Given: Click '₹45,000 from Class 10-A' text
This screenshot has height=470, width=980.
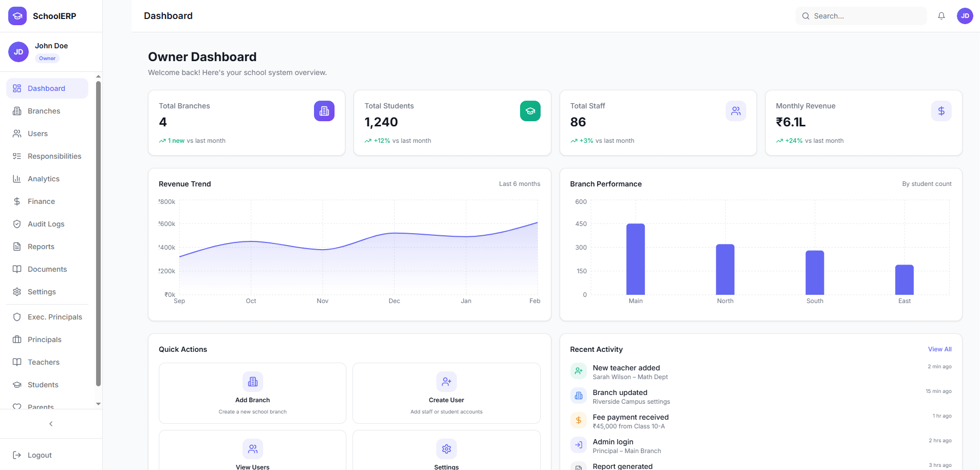Looking at the screenshot, I should click(x=628, y=426).
